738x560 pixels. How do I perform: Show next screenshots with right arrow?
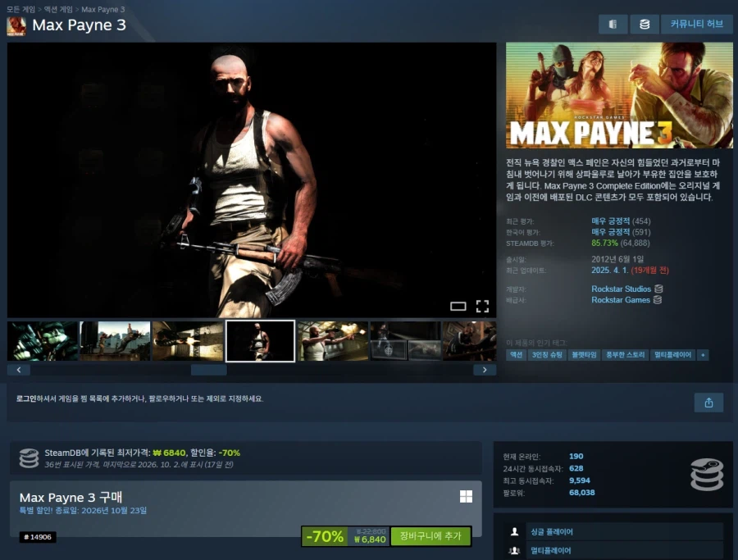coord(485,370)
